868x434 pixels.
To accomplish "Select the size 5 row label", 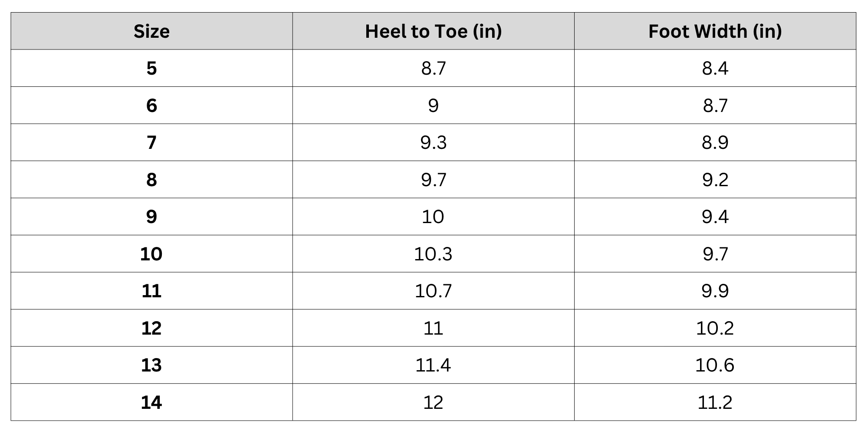I will [x=151, y=68].
